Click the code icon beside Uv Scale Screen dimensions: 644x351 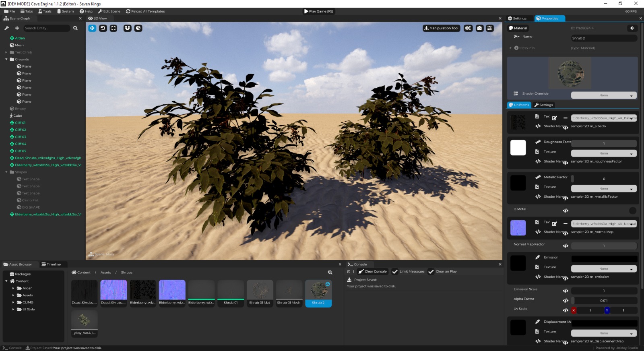(x=566, y=310)
